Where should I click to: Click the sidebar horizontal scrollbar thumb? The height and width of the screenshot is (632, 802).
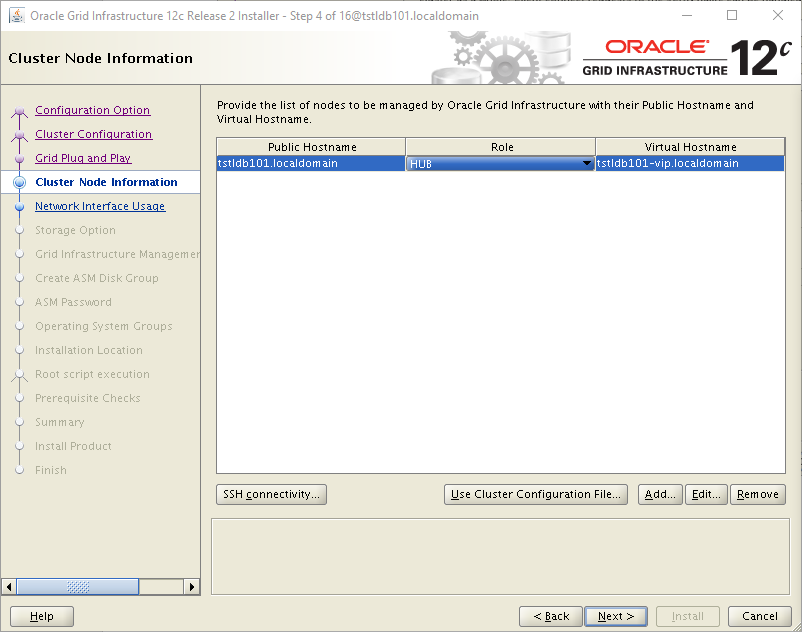click(78, 586)
